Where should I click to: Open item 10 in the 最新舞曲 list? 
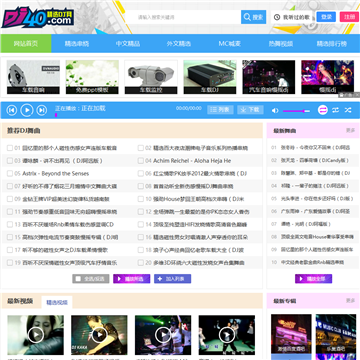[313, 262]
